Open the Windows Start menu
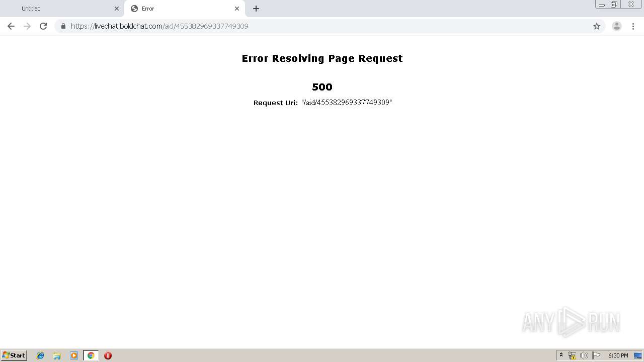The height and width of the screenshot is (362, 644). pyautogui.click(x=14, y=355)
